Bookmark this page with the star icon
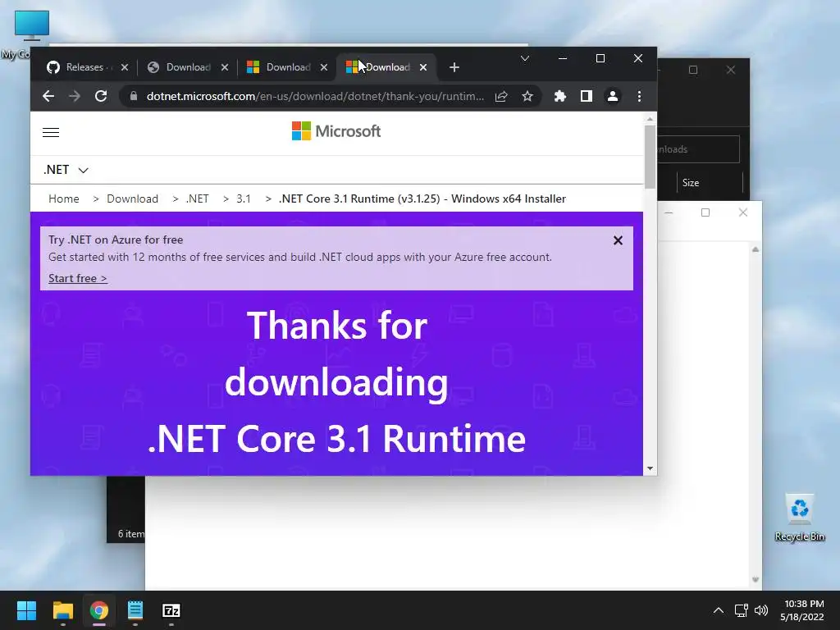This screenshot has width=840, height=630. [527, 97]
